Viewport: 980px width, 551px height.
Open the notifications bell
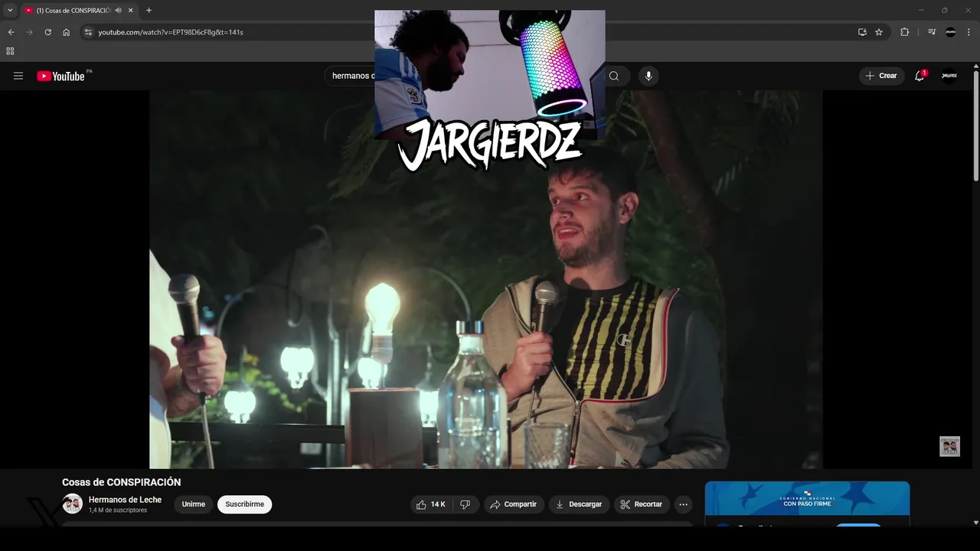pos(920,76)
